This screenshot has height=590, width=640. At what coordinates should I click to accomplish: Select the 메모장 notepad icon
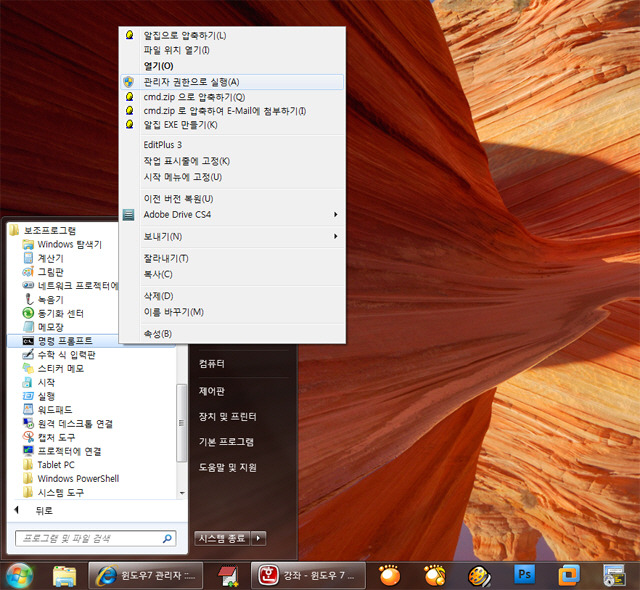pos(28,327)
